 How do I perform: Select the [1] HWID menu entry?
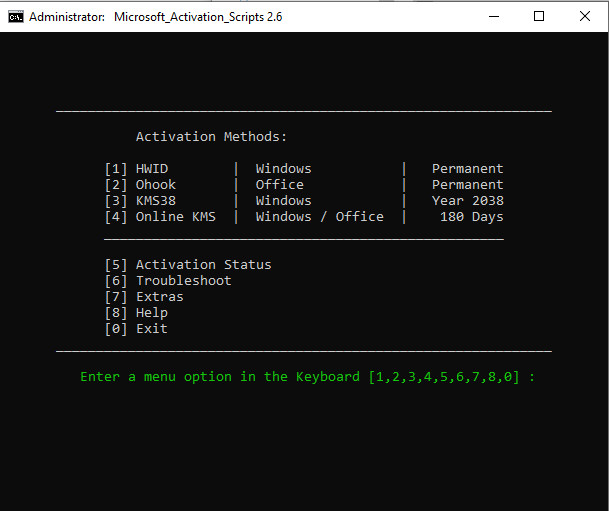(136, 169)
